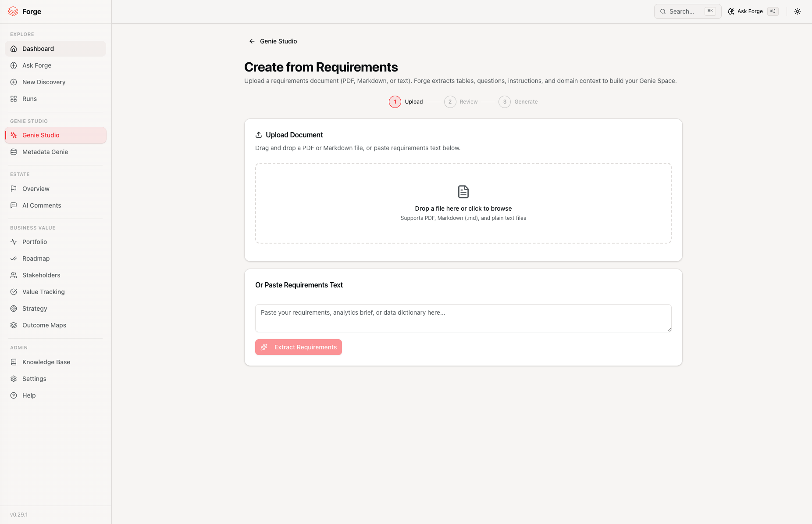The image size is (812, 524).
Task: Click upload icon next to Upload Document
Action: point(259,135)
